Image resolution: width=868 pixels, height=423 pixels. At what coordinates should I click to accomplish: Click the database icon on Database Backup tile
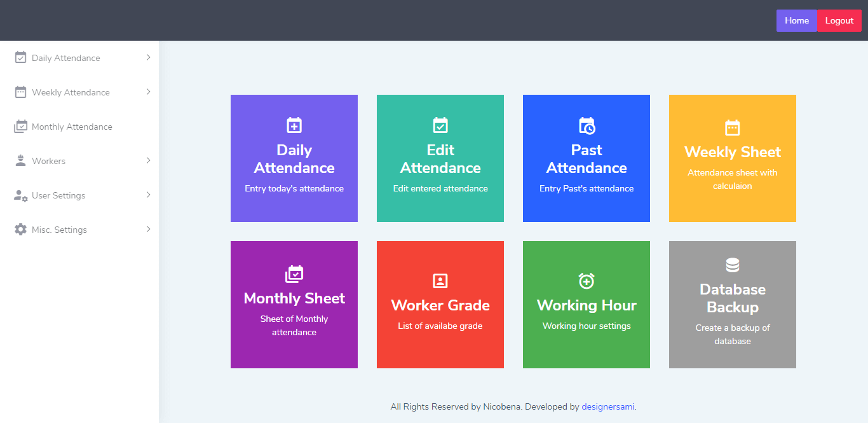click(733, 265)
